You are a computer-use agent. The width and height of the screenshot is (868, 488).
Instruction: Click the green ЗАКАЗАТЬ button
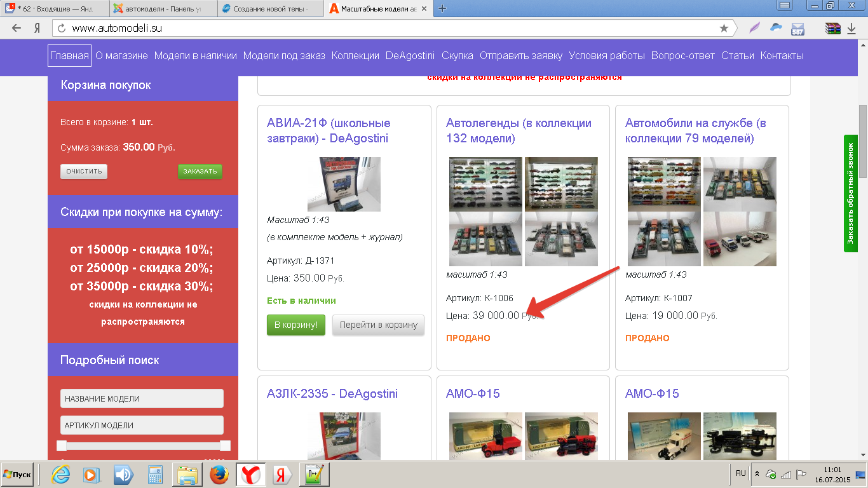coord(200,171)
